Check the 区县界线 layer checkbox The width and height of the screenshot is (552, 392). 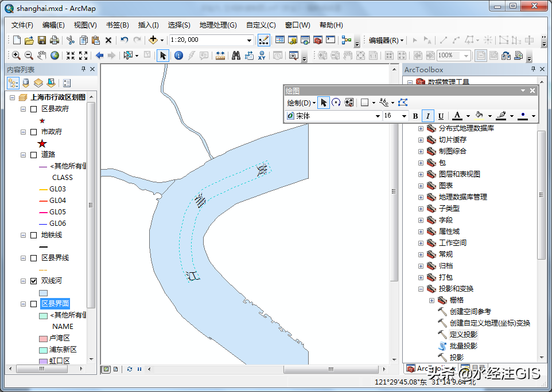tap(34, 258)
